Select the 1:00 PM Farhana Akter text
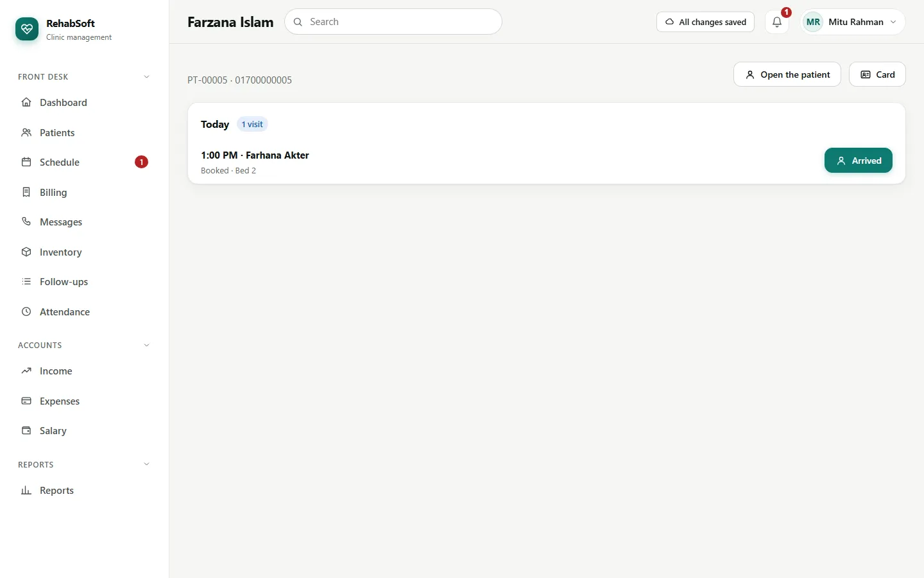Image resolution: width=924 pixels, height=578 pixels. 255,155
